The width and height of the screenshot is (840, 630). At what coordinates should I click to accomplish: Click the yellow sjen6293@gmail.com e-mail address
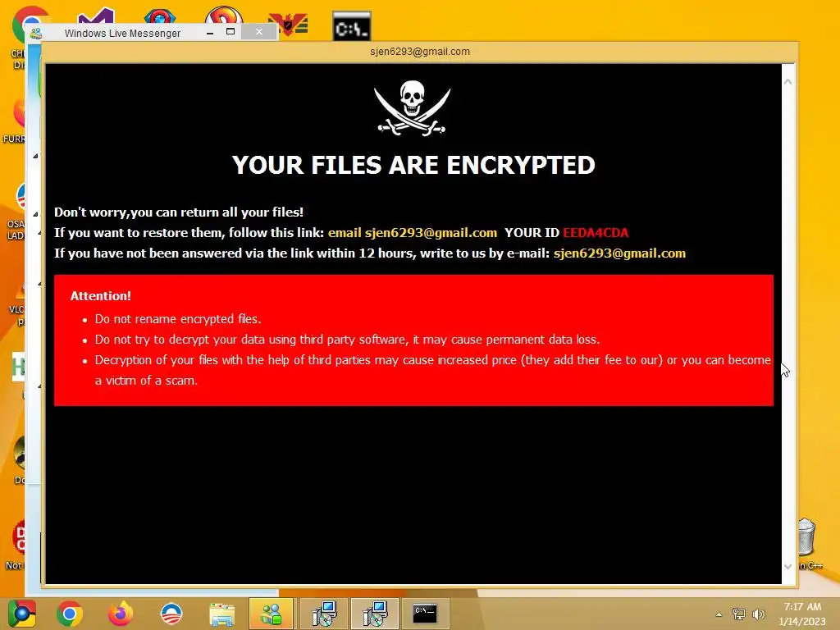[x=619, y=253]
